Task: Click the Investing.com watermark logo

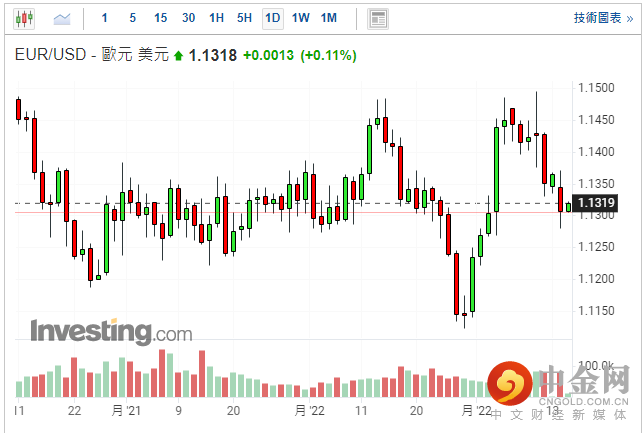Action: (111, 331)
